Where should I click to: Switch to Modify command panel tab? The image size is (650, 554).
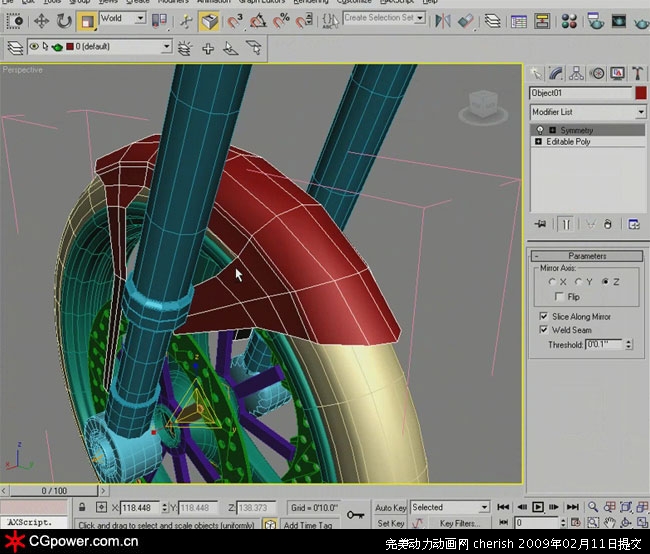556,74
